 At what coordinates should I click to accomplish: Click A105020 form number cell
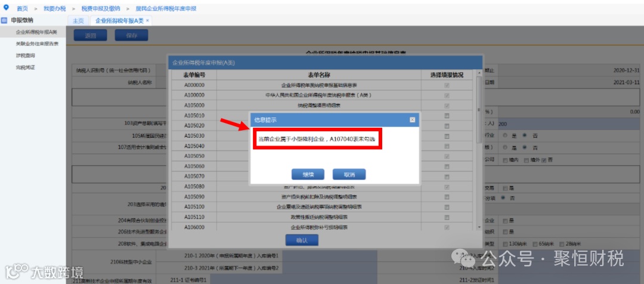tap(194, 126)
